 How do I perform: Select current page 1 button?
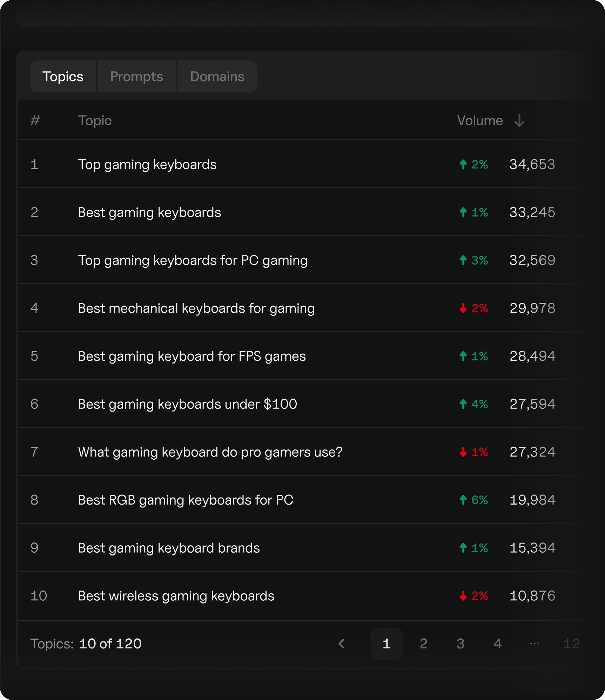pos(386,644)
